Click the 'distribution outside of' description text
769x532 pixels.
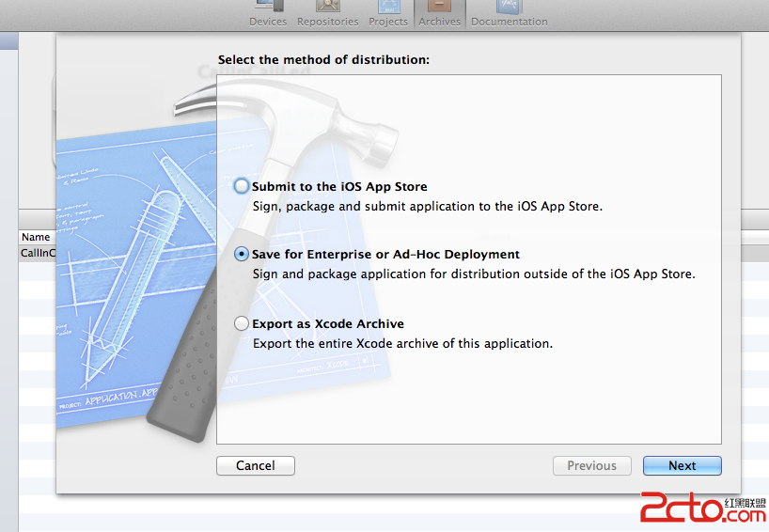click(474, 274)
